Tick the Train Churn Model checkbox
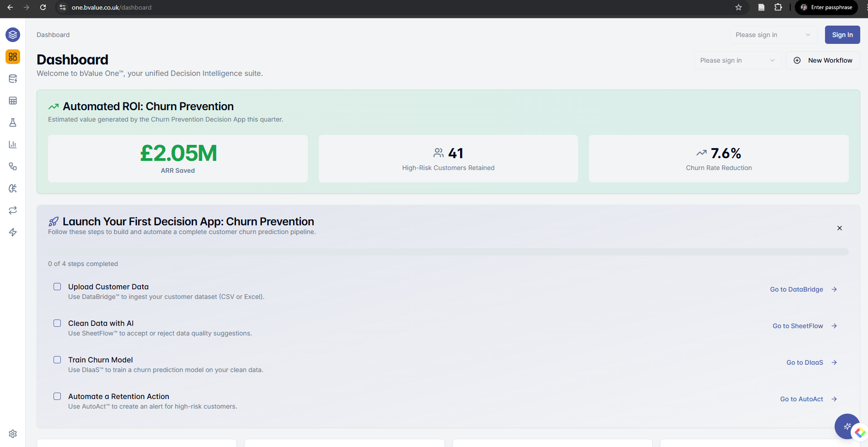868x447 pixels. pos(57,360)
